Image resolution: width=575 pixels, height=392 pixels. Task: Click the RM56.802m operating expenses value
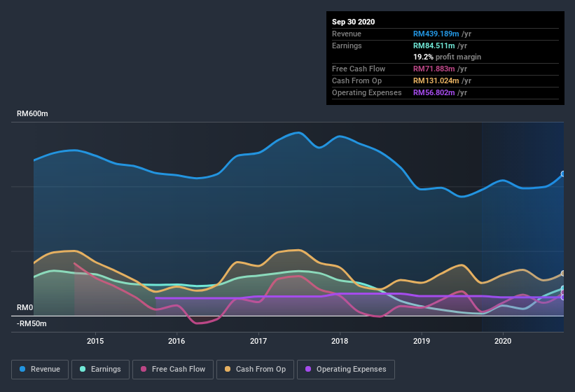pos(434,92)
